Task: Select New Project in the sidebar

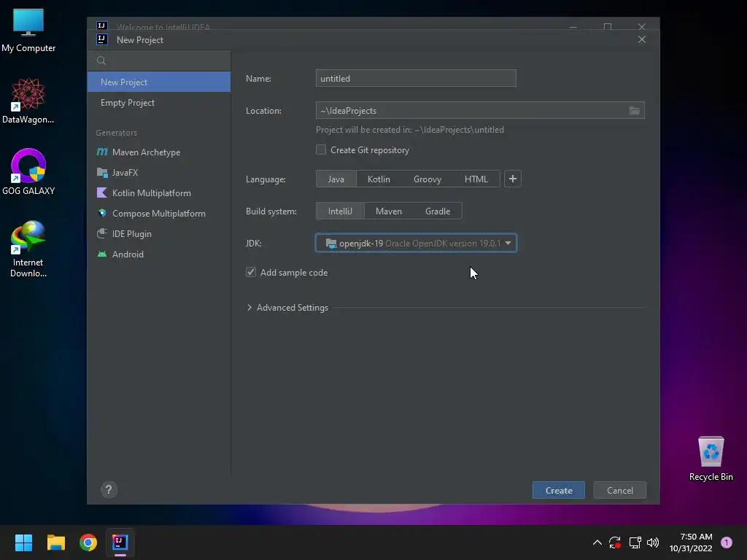Action: (158, 82)
